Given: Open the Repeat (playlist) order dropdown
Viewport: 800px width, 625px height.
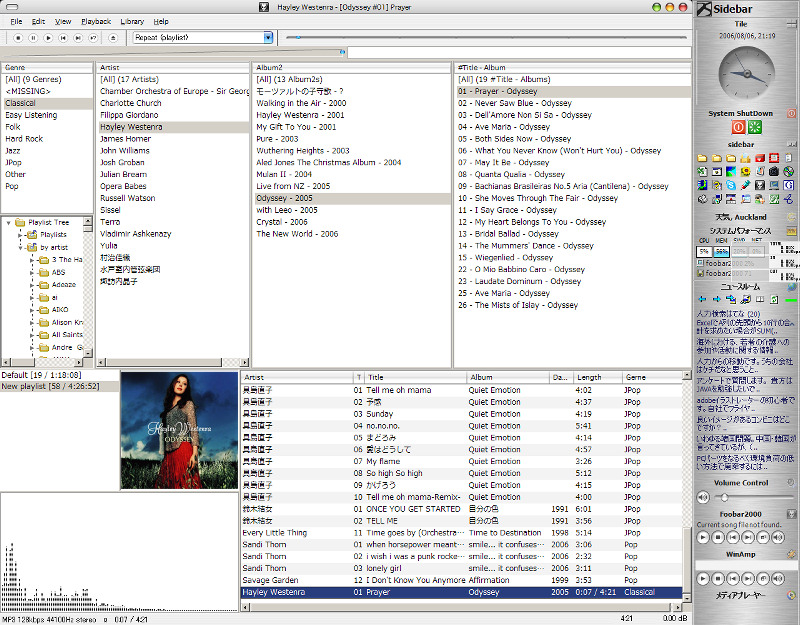Looking at the screenshot, I should pyautogui.click(x=268, y=37).
